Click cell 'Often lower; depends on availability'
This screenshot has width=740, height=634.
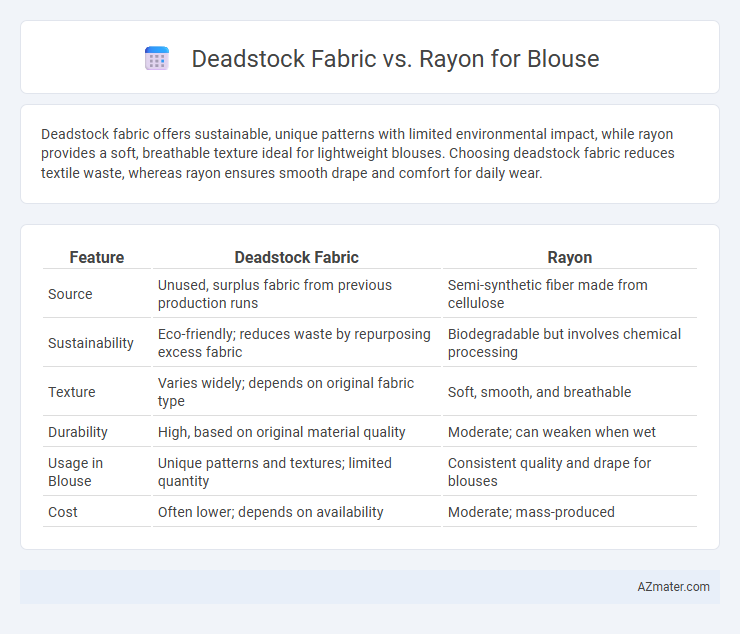[296, 512]
